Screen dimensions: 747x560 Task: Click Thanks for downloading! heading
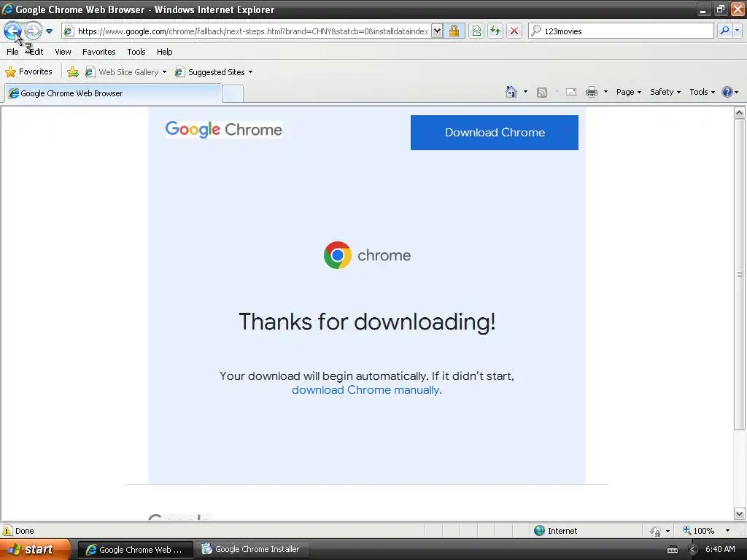tap(367, 322)
